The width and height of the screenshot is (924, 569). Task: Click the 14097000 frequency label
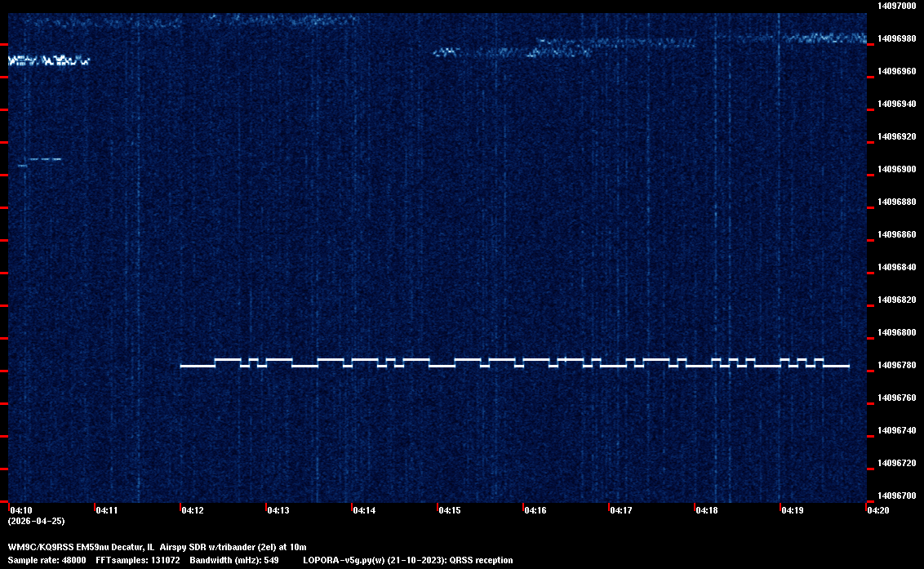coord(896,6)
